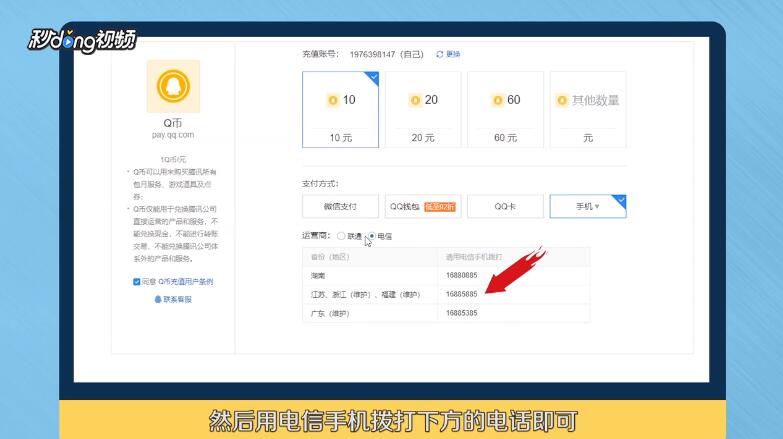Screen dimensions: 783x439
Task: Click the 更换 account link
Action: (x=453, y=54)
